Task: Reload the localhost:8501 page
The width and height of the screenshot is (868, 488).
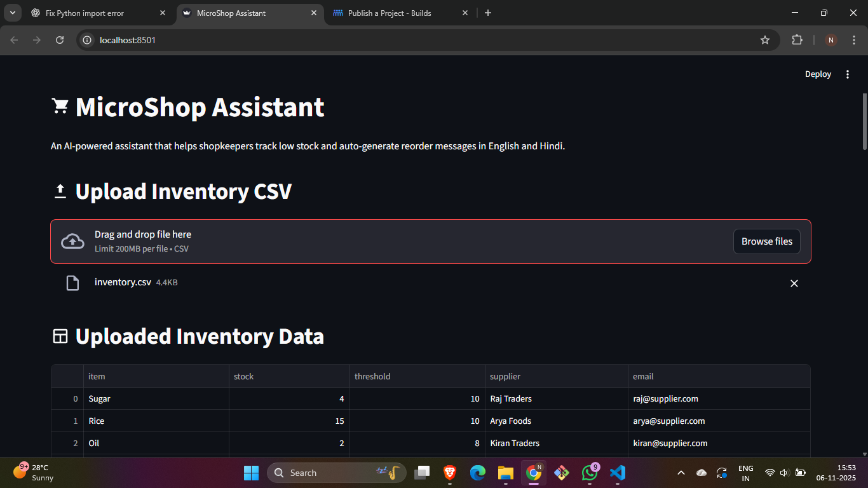Action: pyautogui.click(x=59, y=39)
